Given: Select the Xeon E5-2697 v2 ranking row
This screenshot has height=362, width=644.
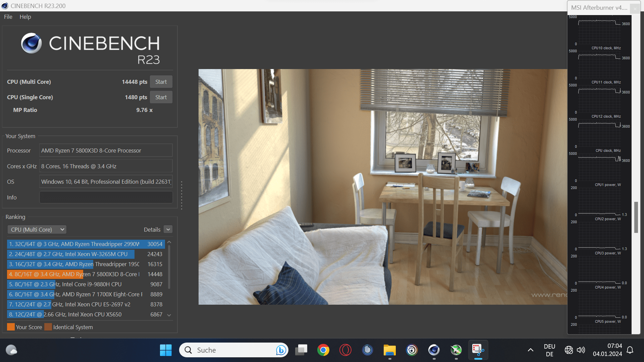Looking at the screenshot, I should [x=86, y=304].
